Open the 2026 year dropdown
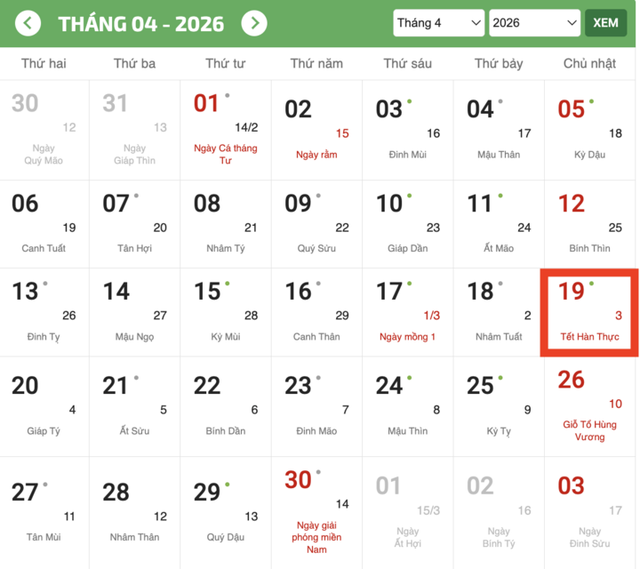The height and width of the screenshot is (569, 640). point(534,23)
